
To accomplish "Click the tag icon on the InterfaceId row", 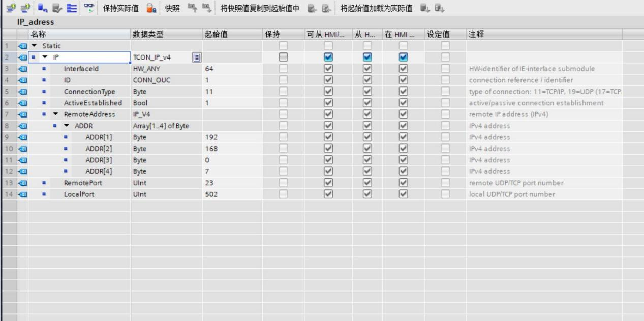I will [x=22, y=68].
